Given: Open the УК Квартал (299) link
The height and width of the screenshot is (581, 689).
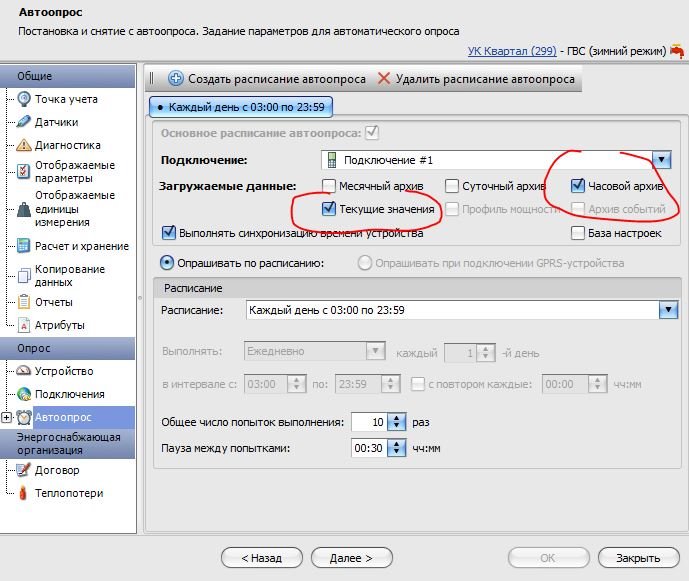Looking at the screenshot, I should pyautogui.click(x=511, y=50).
